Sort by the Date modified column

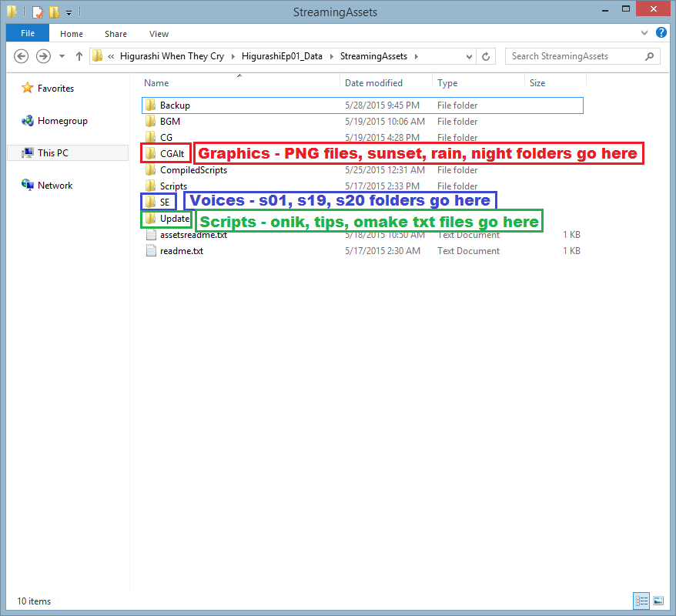(373, 83)
